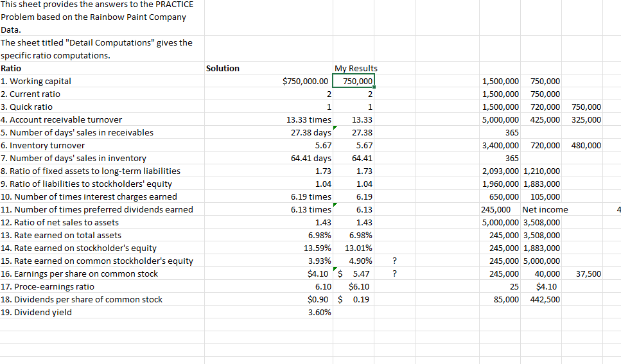Screen dimensions: 621x364
Task: Click the "64.41 days" solution cell
Action: (268, 158)
